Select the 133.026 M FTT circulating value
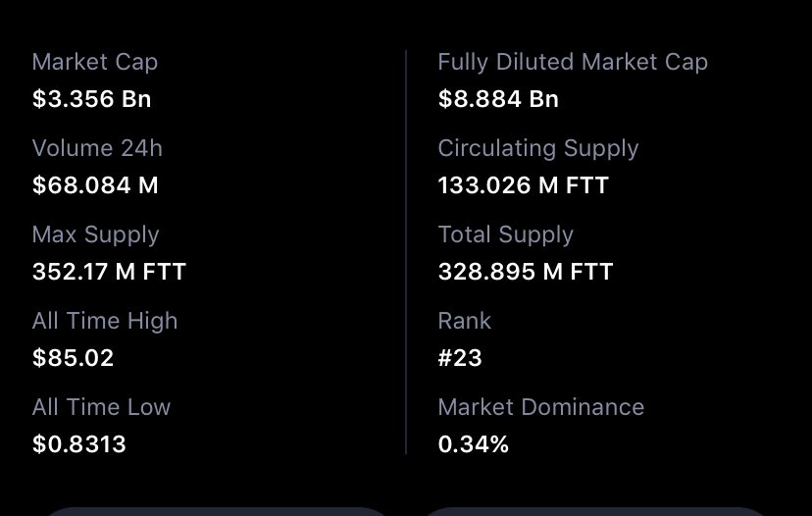 point(524,185)
